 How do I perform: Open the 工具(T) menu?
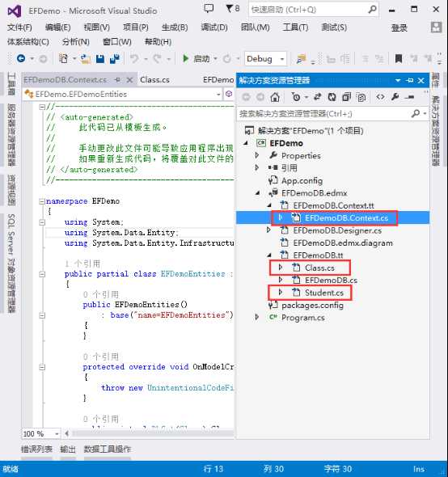coord(295,27)
